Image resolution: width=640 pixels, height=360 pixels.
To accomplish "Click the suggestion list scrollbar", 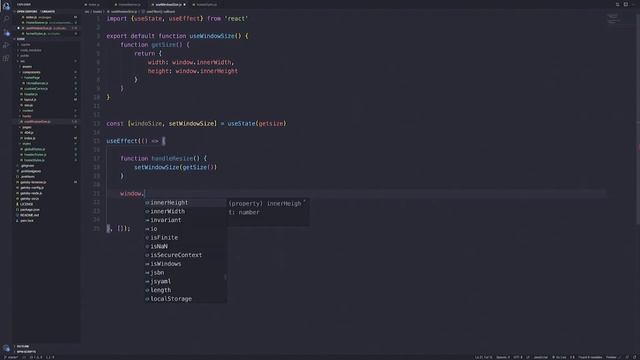I will [x=225, y=278].
